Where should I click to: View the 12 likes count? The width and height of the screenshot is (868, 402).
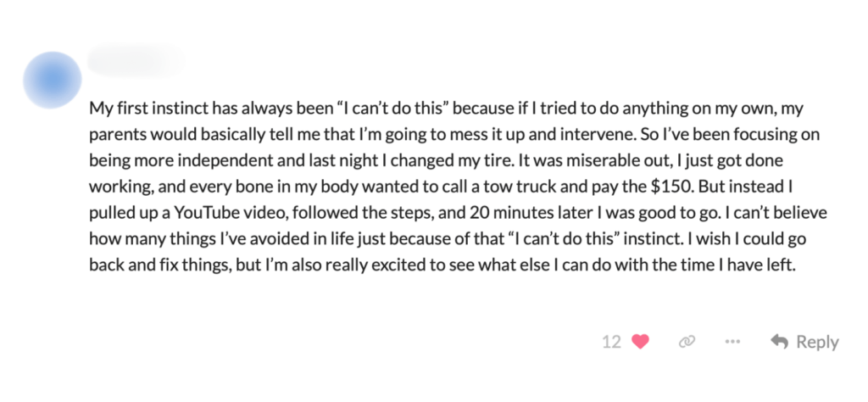611,342
